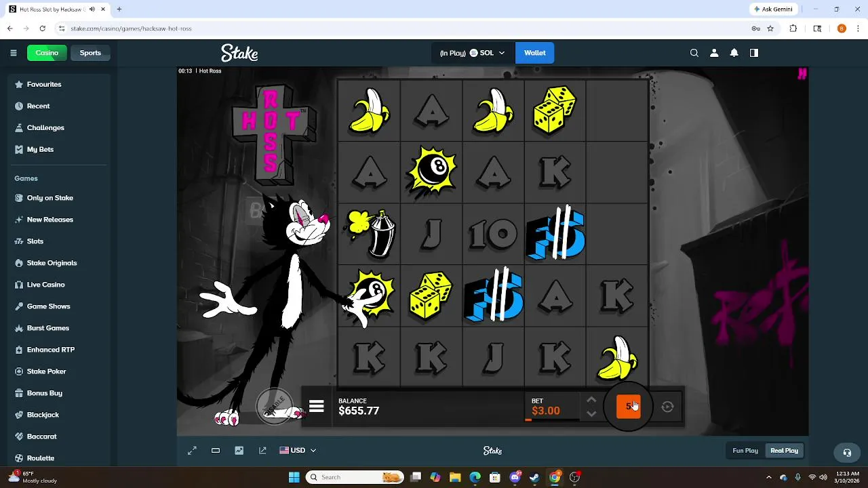The height and width of the screenshot is (488, 868).
Task: Open Chrome extensions puzzle icon
Action: pos(793,28)
